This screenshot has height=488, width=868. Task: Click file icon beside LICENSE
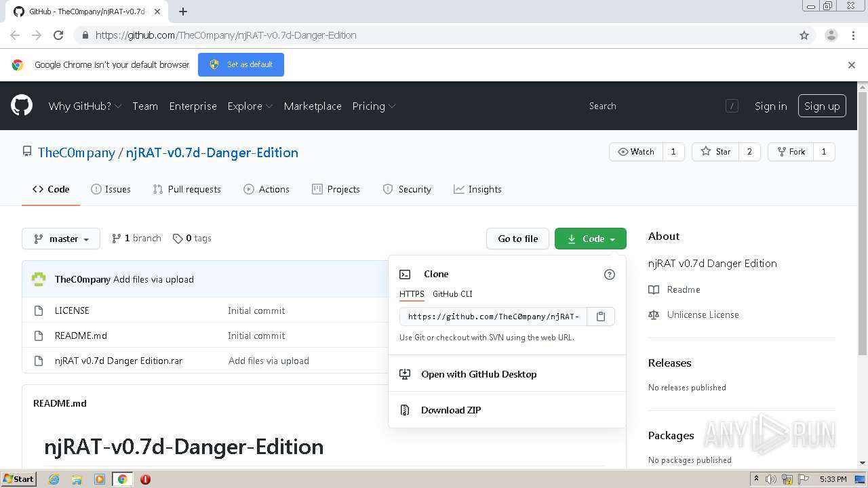click(39, 310)
